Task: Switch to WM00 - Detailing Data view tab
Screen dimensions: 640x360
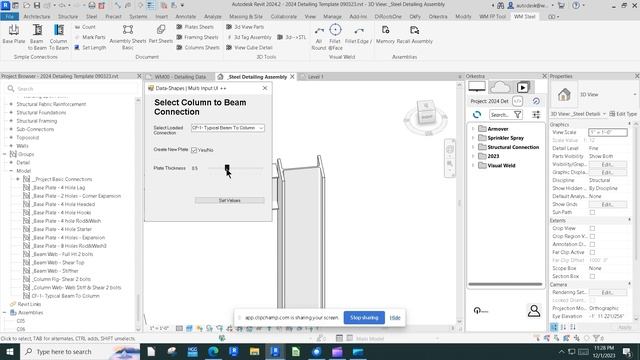Action: click(x=180, y=77)
